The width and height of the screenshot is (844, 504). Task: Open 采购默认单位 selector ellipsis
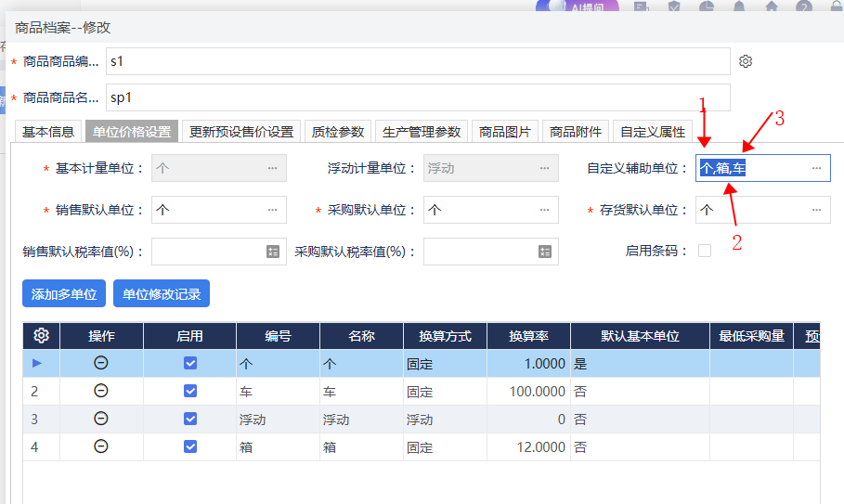pos(544,210)
